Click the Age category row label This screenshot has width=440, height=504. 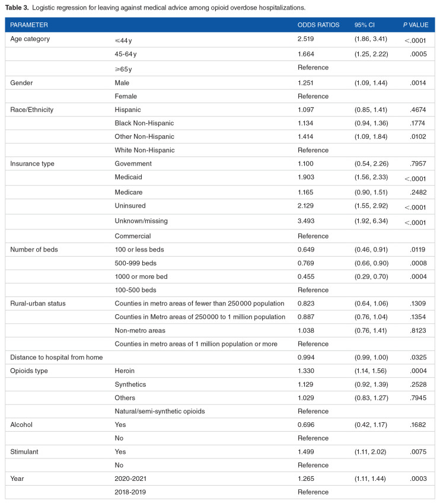[x=30, y=39]
